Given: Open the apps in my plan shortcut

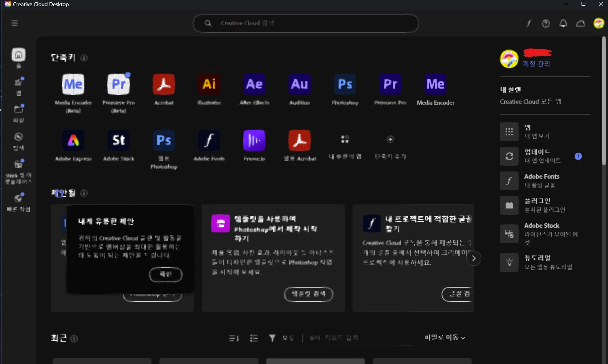Looking at the screenshot, I should tap(345, 139).
